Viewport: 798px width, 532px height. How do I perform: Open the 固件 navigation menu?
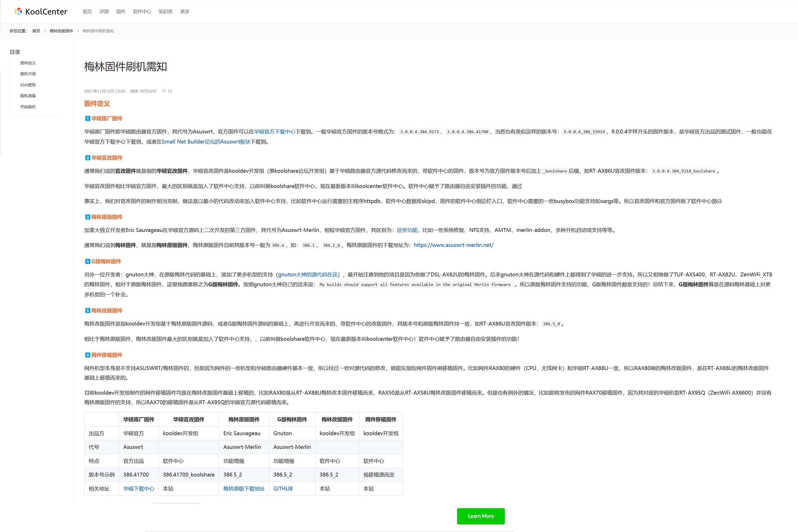[x=121, y=11]
